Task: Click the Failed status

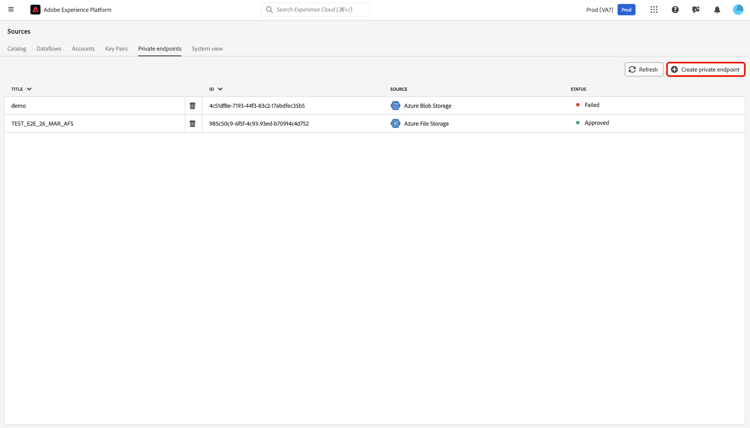Action: coord(592,105)
